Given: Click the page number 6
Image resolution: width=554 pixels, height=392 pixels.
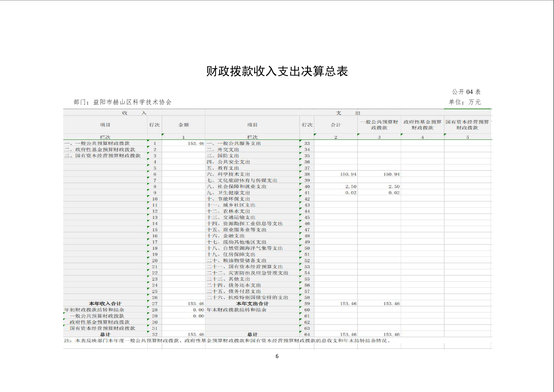Looking at the screenshot, I should [277, 356].
